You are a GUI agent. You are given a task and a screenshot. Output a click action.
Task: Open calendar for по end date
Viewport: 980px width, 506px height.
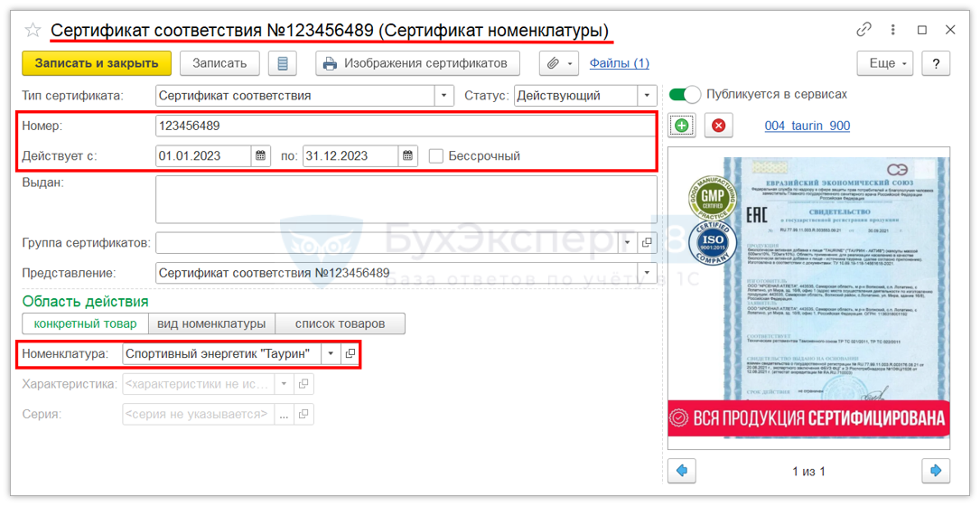coord(407,155)
